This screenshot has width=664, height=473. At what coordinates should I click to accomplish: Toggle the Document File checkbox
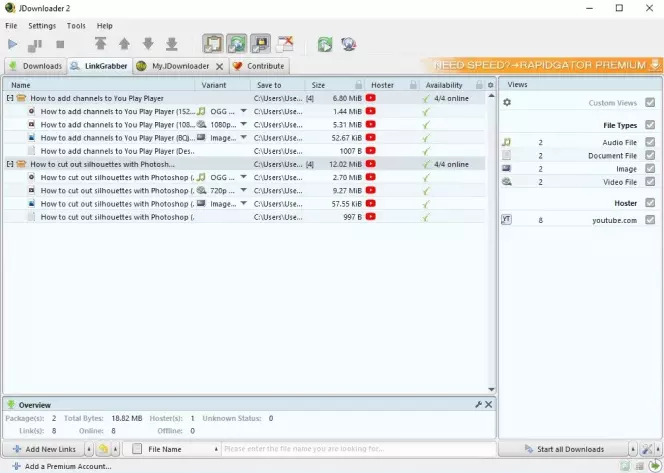tap(650, 155)
